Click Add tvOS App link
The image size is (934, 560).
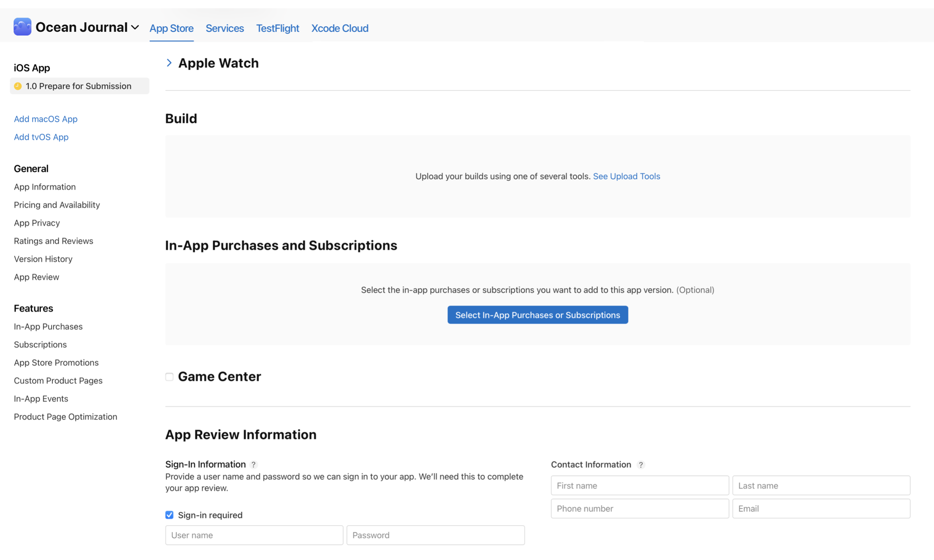pos(41,137)
